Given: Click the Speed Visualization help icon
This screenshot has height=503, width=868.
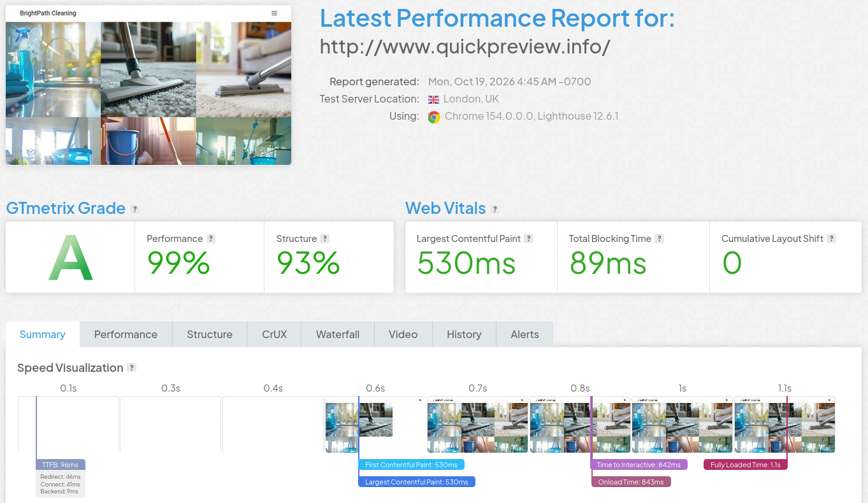Looking at the screenshot, I should [131, 367].
